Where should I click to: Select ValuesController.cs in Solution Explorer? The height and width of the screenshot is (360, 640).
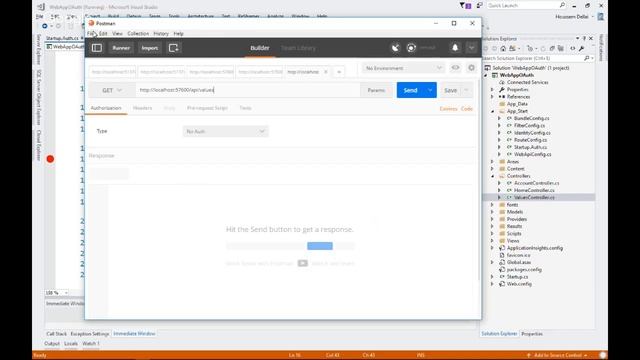534,198
